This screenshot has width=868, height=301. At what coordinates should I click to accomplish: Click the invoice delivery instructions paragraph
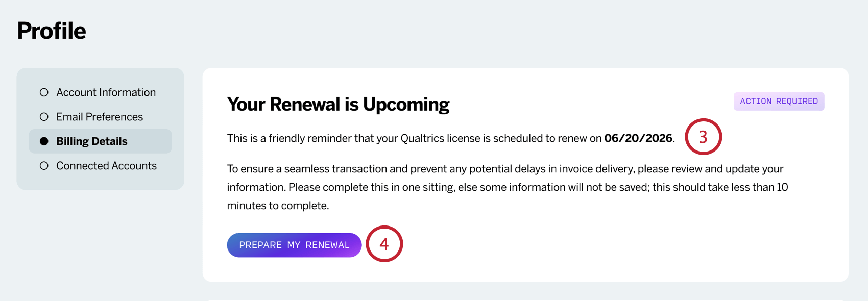(505, 187)
